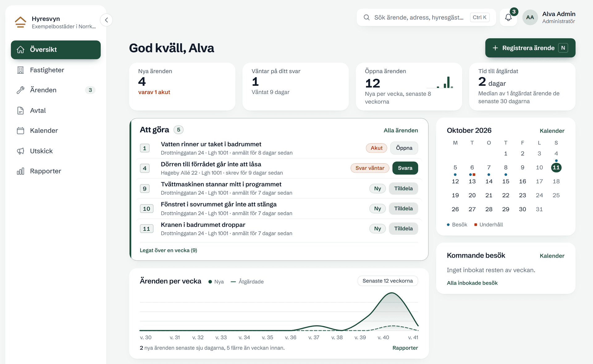
Task: Click the Utskick megaphone icon
Action: 20,151
